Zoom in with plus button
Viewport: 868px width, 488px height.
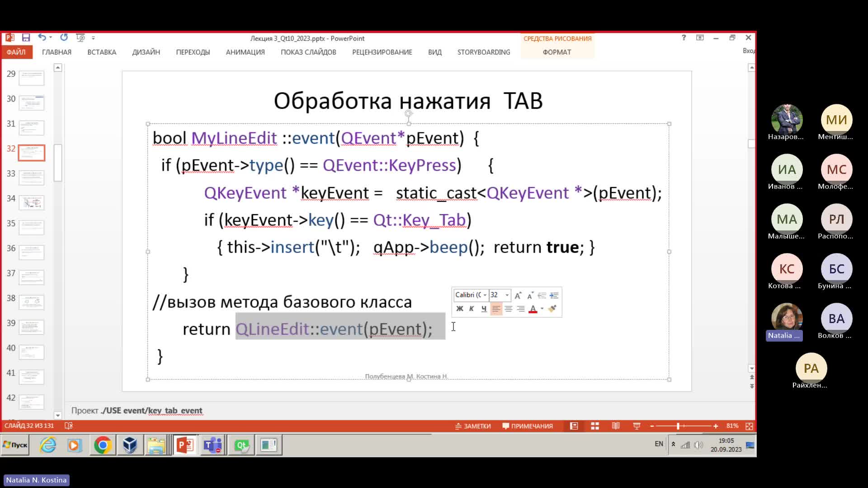(716, 426)
